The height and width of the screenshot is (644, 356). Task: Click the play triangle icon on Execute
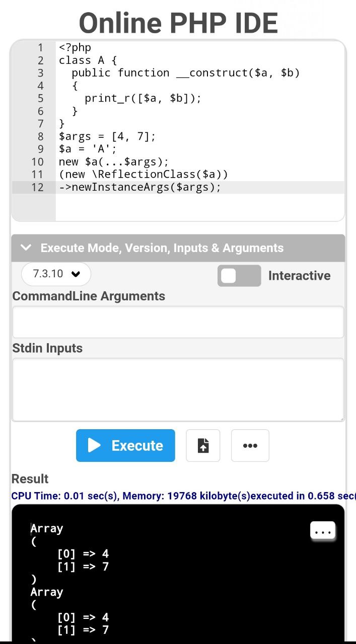click(x=94, y=445)
